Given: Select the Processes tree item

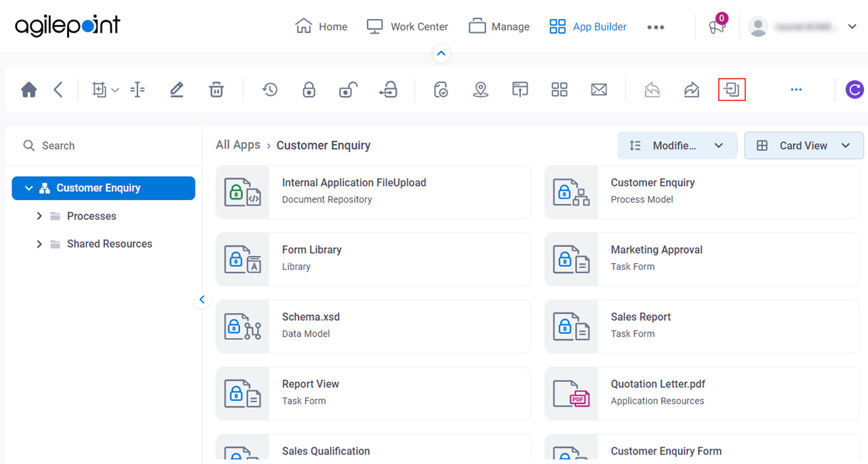Looking at the screenshot, I should tap(92, 216).
